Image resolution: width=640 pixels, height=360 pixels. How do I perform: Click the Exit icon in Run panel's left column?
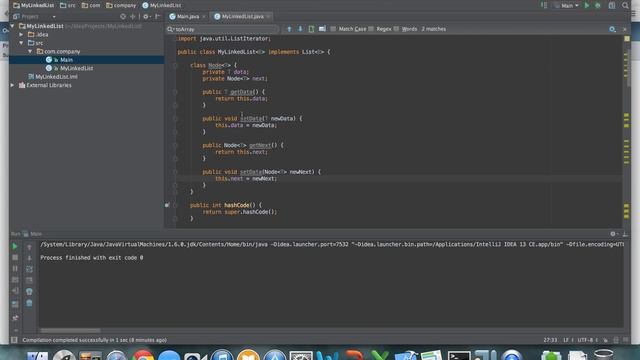15,291
